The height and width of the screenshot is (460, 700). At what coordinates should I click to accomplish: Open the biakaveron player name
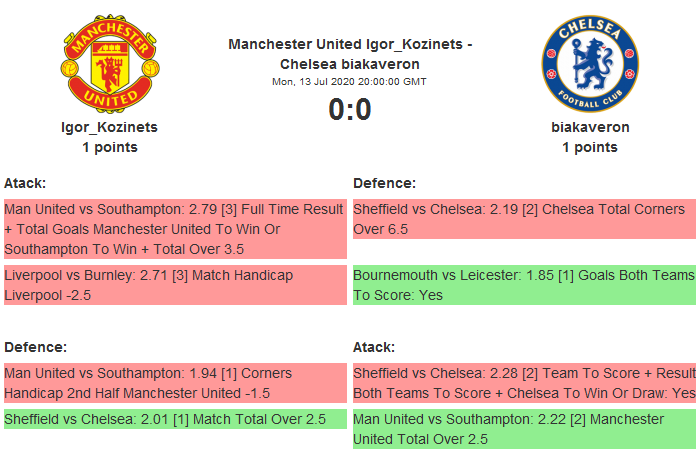tap(590, 127)
